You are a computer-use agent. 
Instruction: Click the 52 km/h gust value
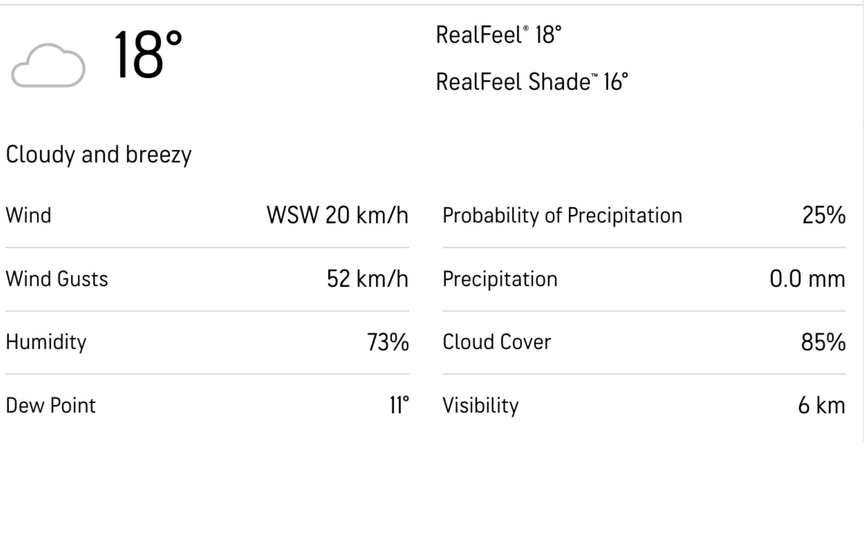click(x=367, y=279)
